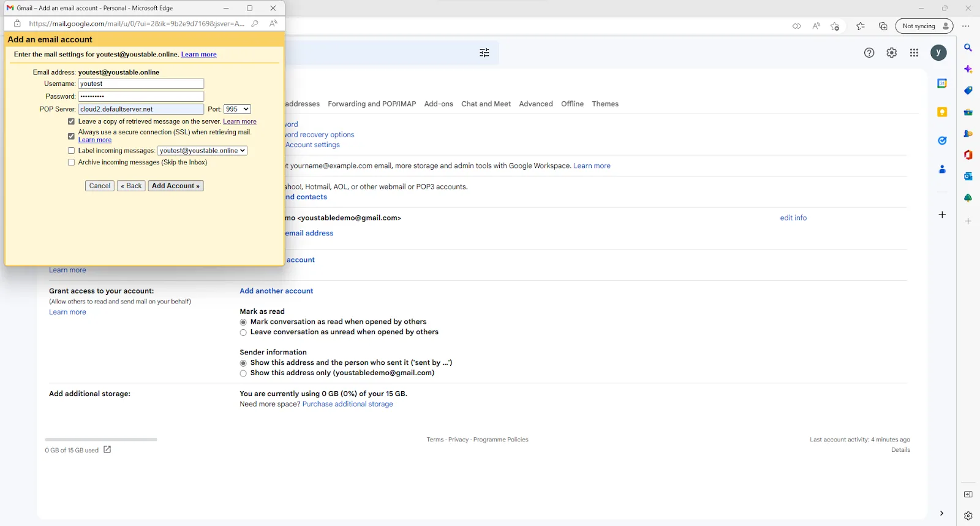980x526 pixels.
Task: Open Google Tasks side panel
Action: tap(942, 140)
